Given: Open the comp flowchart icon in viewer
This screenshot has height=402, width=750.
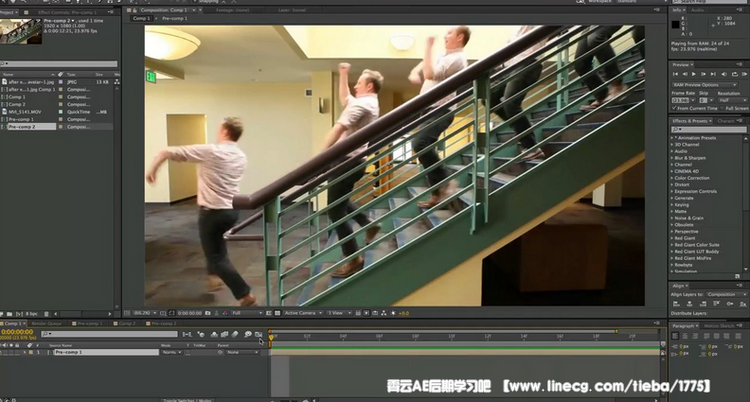Looking at the screenshot, I should (384, 313).
